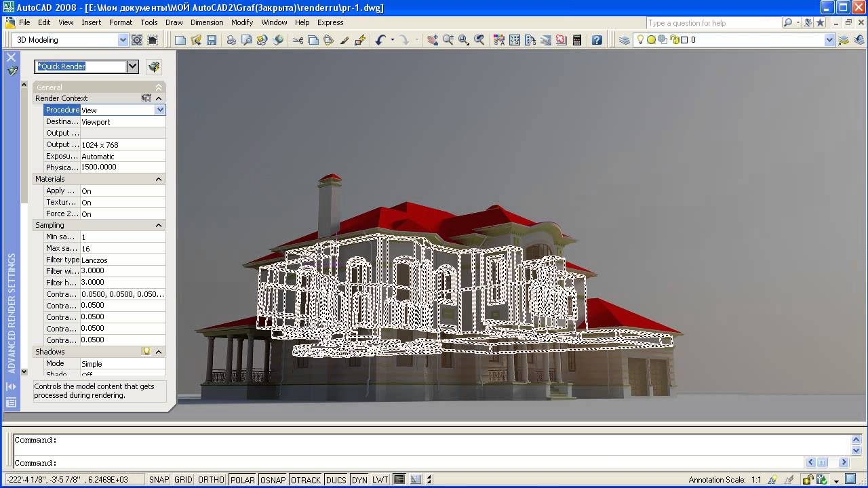
Task: Click in the help question search field
Action: [713, 22]
